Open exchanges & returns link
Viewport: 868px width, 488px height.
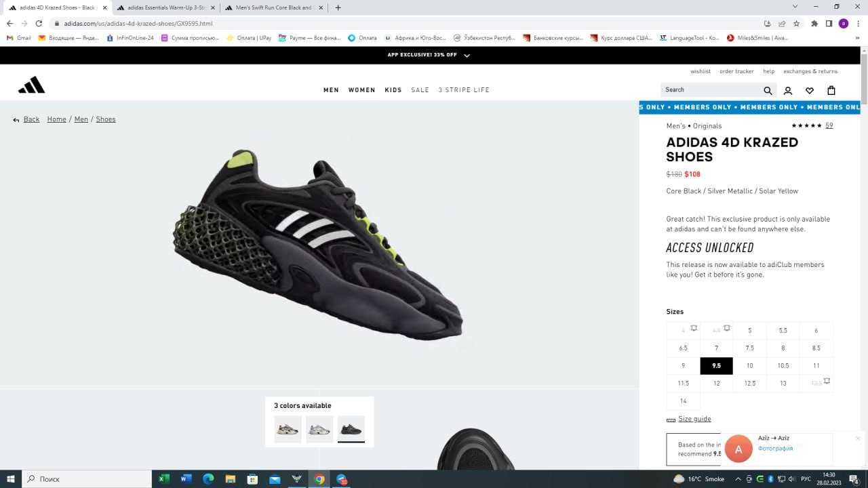810,71
